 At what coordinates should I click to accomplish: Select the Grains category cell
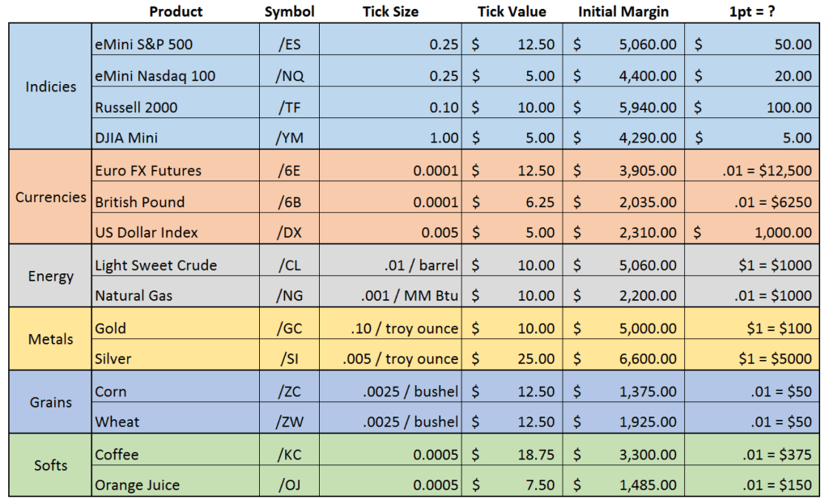click(x=51, y=402)
